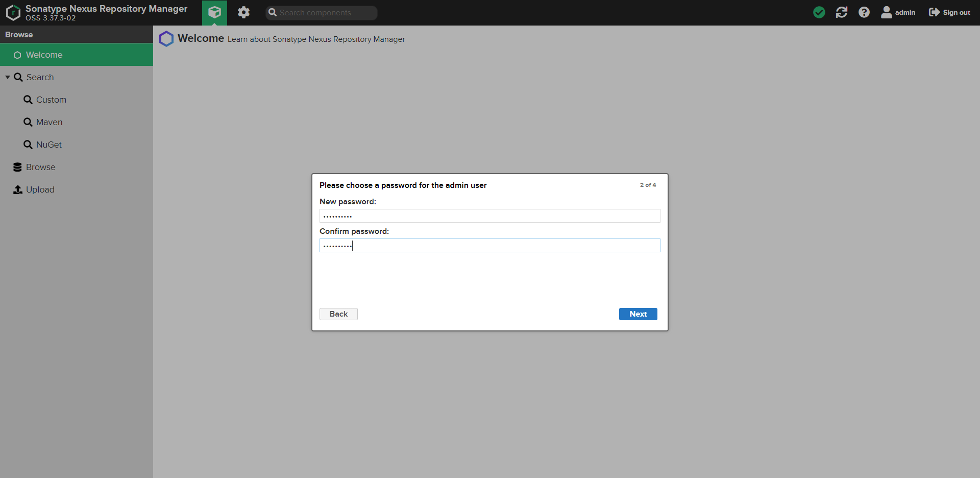Screen dimensions: 980x478
Task: Click the admin user account button
Action: click(x=898, y=12)
